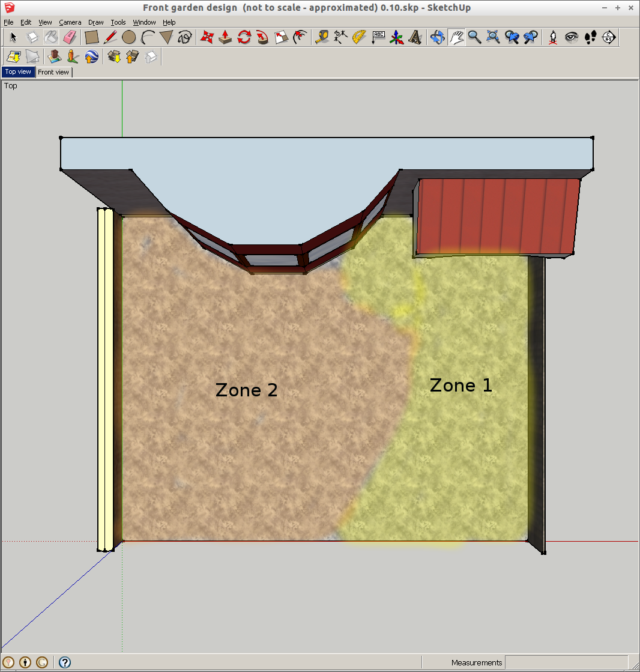
Task: Choose the Circle tool
Action: (x=129, y=37)
